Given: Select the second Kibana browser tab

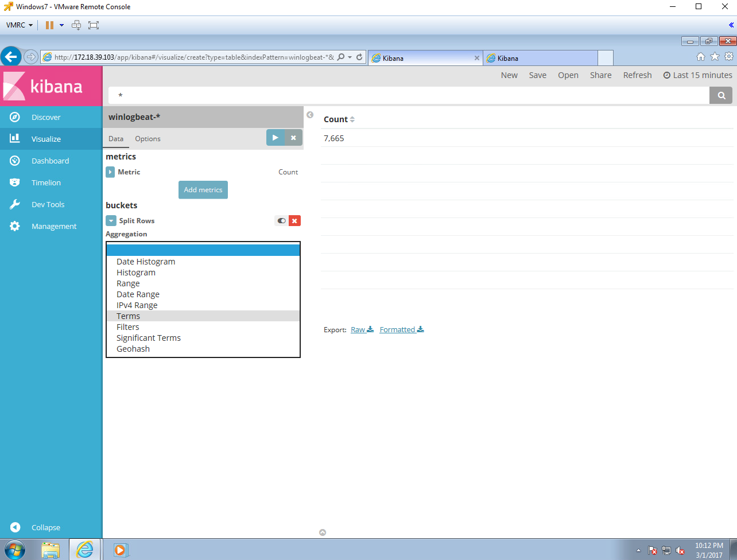Looking at the screenshot, I should coord(540,58).
